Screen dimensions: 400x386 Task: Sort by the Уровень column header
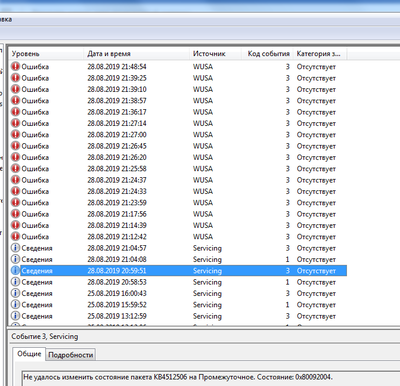(46, 54)
